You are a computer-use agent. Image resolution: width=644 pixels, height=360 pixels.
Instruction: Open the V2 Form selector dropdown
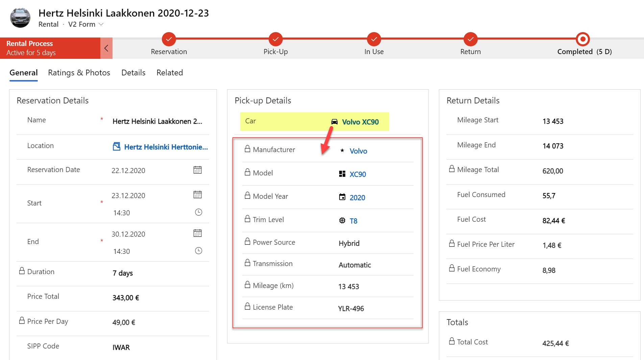point(86,24)
